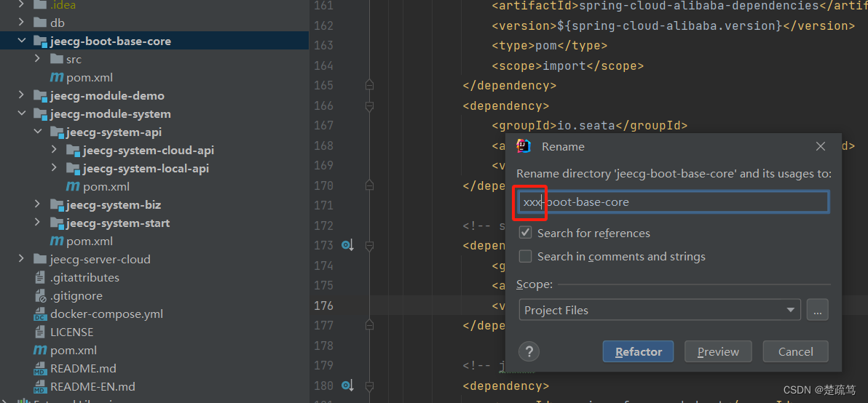
Task: Click the io.seata groupId text
Action: 585,126
